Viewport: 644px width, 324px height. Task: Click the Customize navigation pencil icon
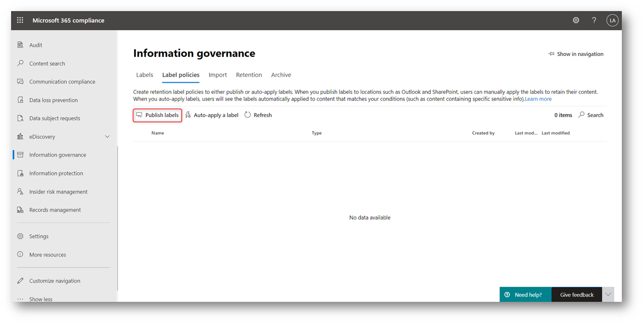click(x=21, y=281)
